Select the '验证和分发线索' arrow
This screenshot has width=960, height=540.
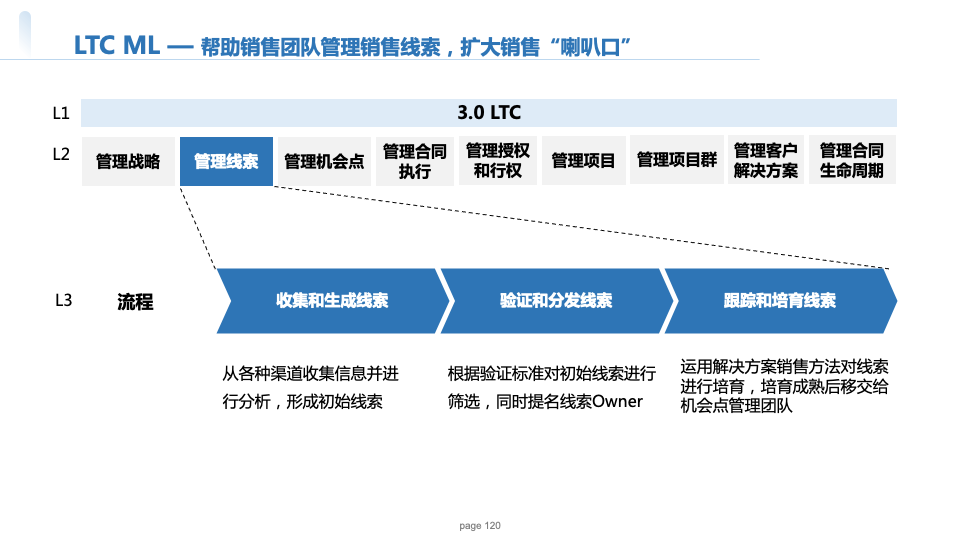coord(556,301)
